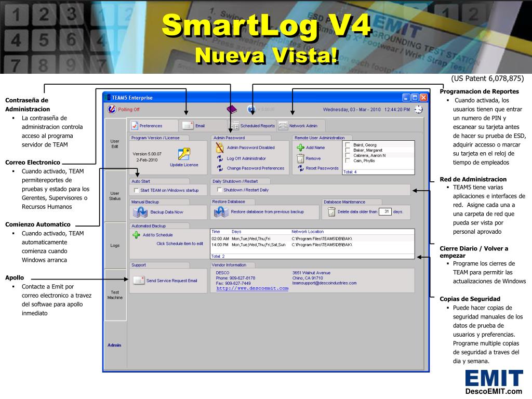Image resolution: width=532 pixels, height=399 pixels.
Task: Switch to the Network Admin tab
Action: click(x=301, y=126)
